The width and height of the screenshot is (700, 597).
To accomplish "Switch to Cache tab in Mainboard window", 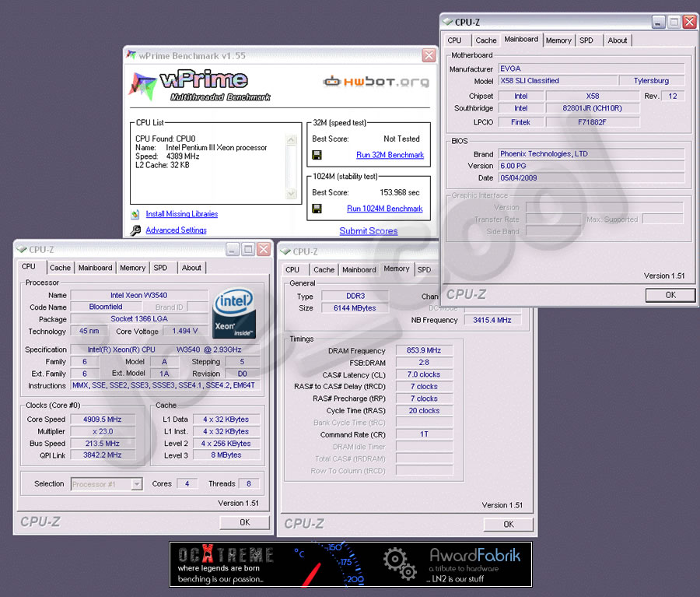I will 485,40.
